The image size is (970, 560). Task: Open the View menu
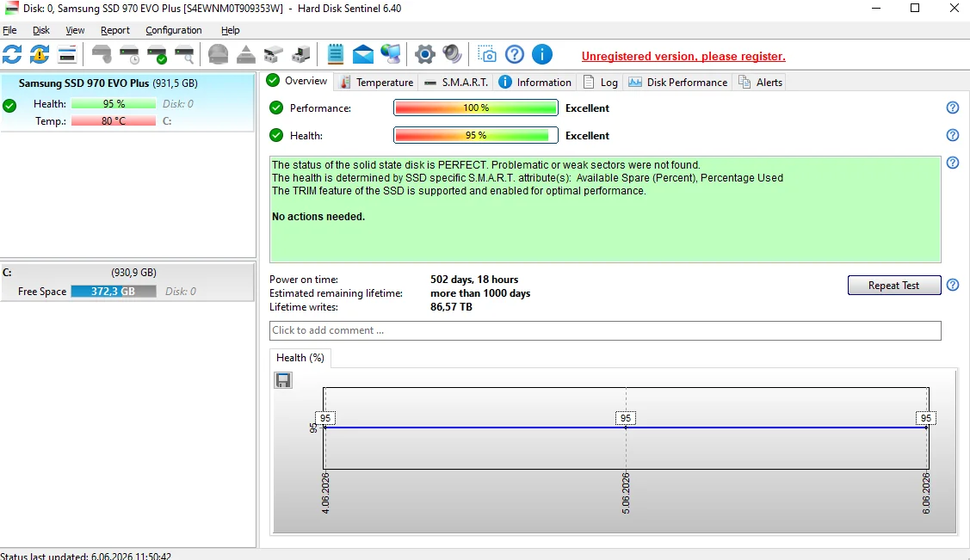pyautogui.click(x=75, y=30)
